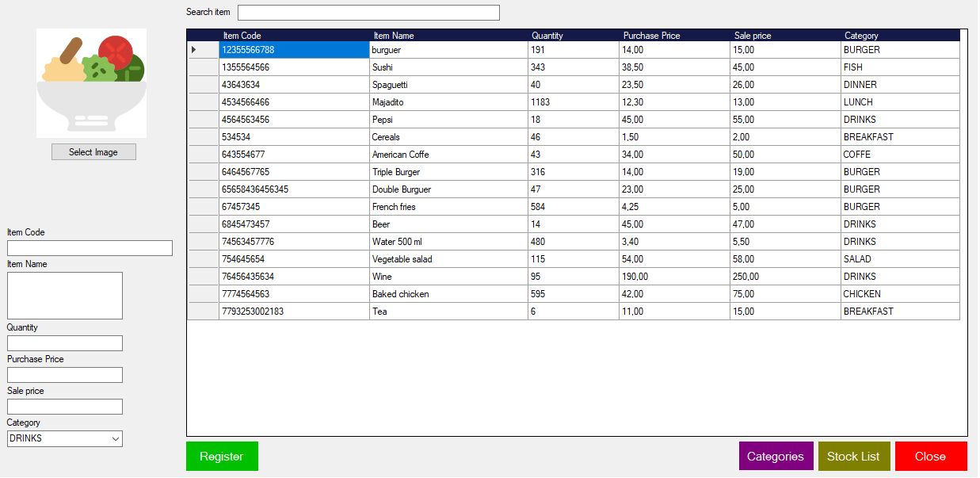Click the Register button
980x478 pixels.
[222, 457]
